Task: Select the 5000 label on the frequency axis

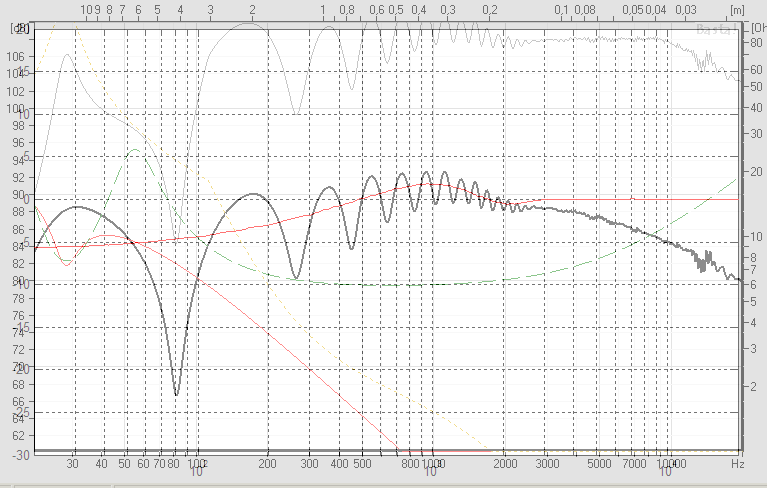Action: tap(598, 465)
